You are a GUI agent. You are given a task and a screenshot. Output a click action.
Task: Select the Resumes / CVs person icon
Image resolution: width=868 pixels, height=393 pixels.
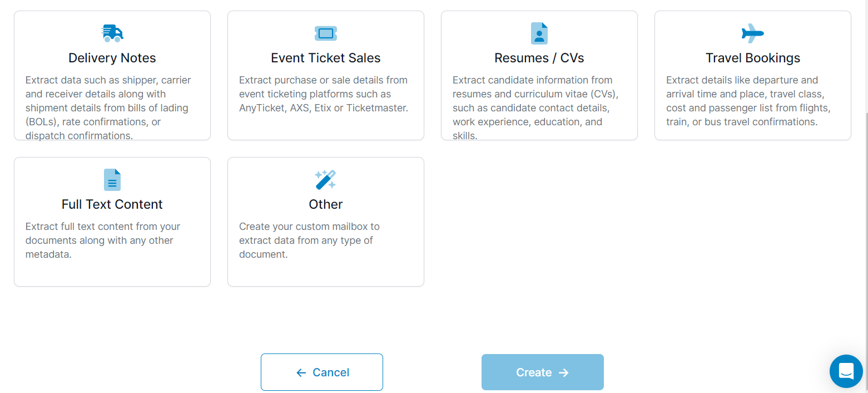click(x=539, y=33)
